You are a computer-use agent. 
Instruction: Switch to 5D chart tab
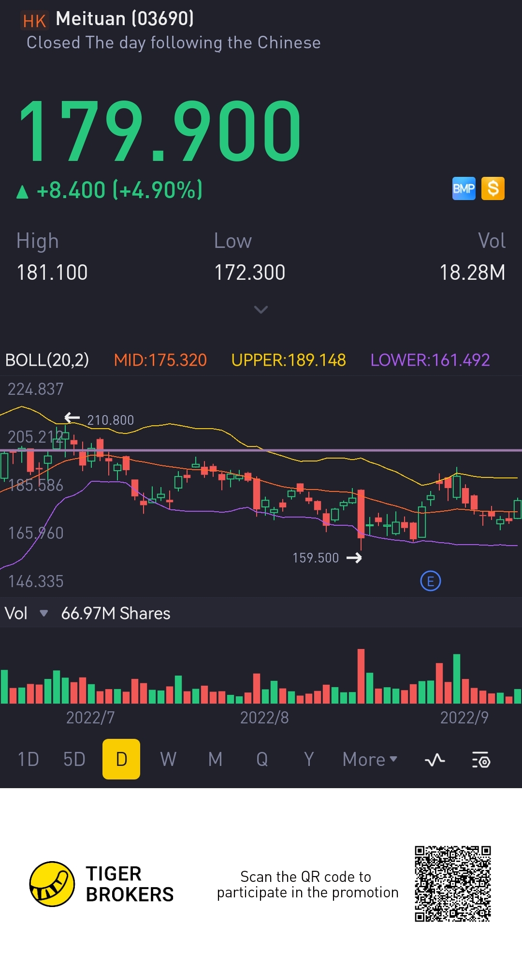coord(74,760)
